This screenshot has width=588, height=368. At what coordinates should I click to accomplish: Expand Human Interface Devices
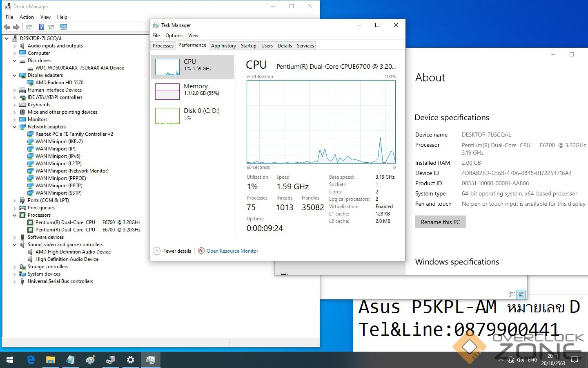pos(15,90)
